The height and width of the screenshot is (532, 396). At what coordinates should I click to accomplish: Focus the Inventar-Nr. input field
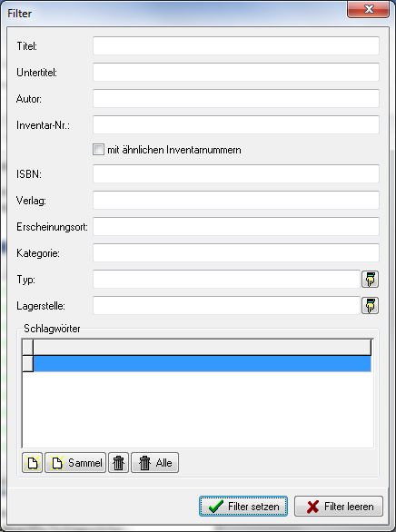[236, 125]
